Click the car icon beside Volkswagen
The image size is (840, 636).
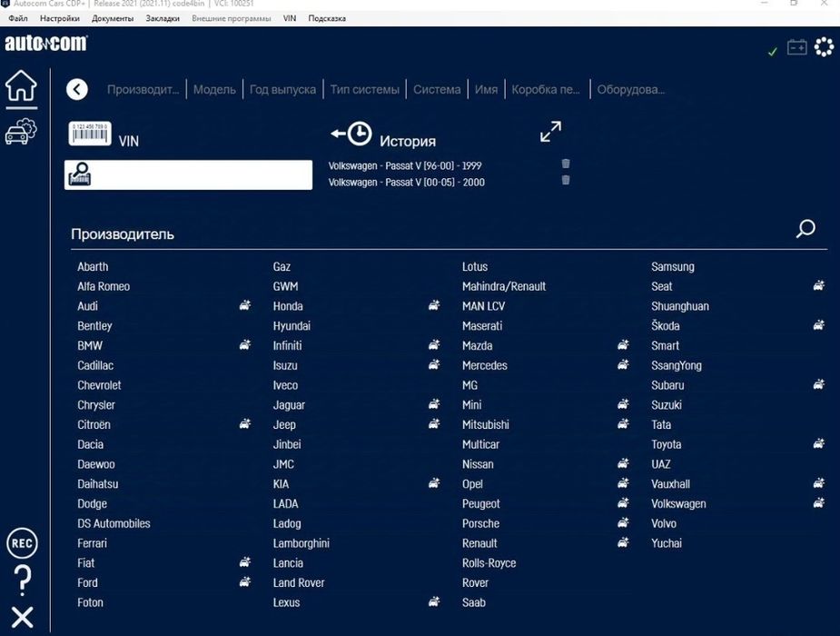(818, 503)
